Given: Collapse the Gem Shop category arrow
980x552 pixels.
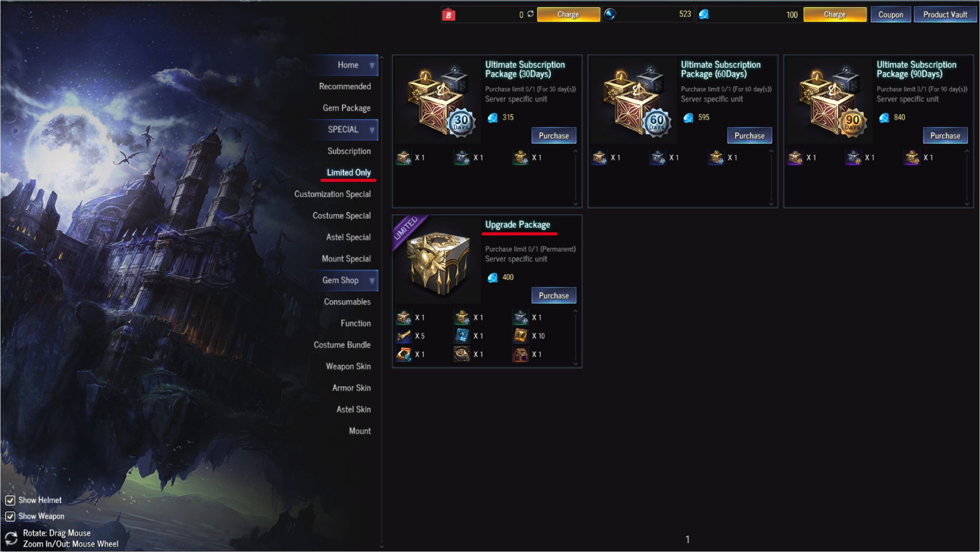Looking at the screenshot, I should (x=372, y=281).
